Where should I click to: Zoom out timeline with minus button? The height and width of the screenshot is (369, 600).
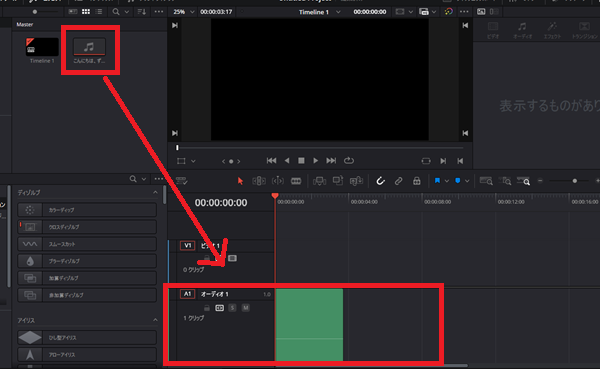click(x=540, y=181)
